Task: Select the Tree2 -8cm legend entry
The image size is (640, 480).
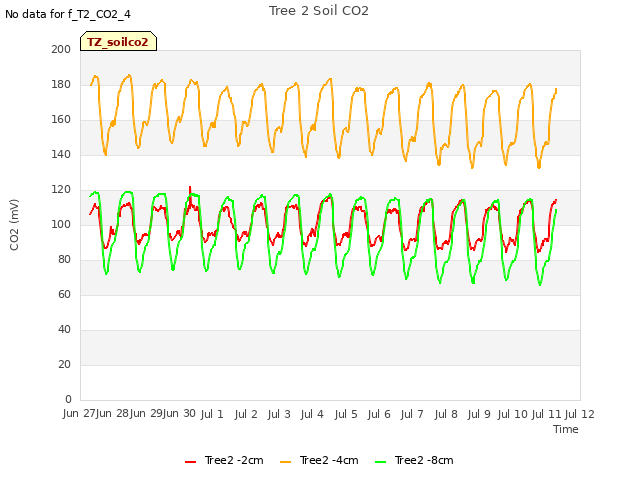Action: tap(414, 460)
